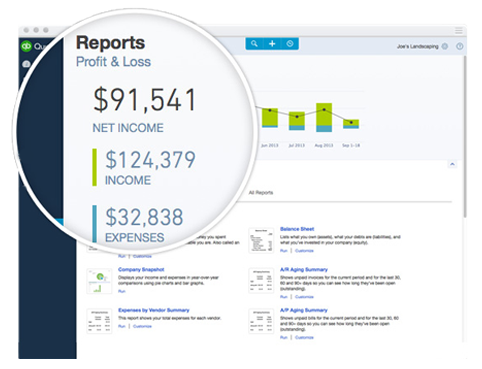
Task: Click the Company Snapshot thumbnail
Action: click(99, 281)
